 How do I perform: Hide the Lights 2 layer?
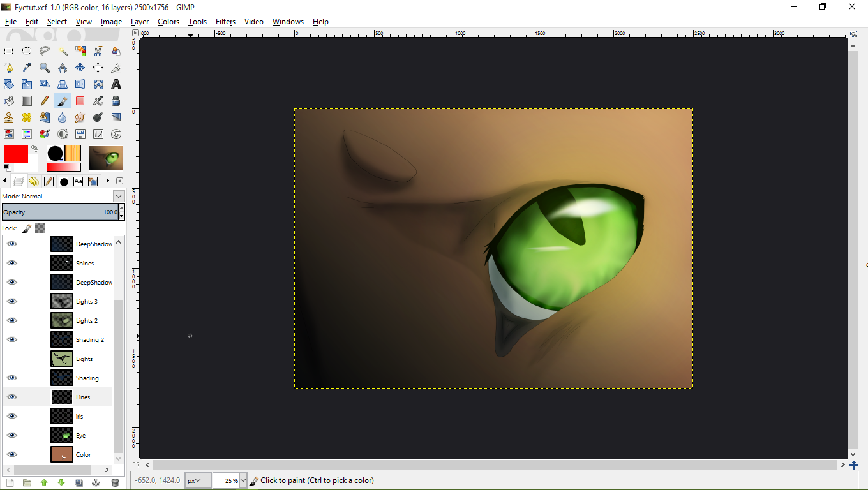pyautogui.click(x=12, y=320)
